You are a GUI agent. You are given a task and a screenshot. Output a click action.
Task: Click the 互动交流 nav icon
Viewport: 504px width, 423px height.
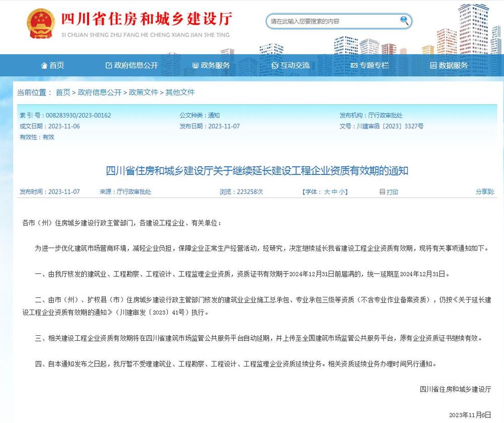275,66
